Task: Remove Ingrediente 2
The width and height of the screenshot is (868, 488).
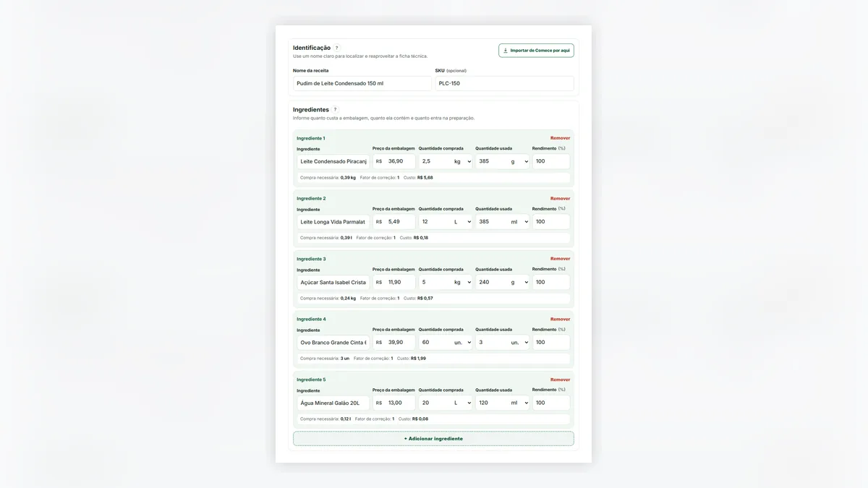Action: click(560, 198)
